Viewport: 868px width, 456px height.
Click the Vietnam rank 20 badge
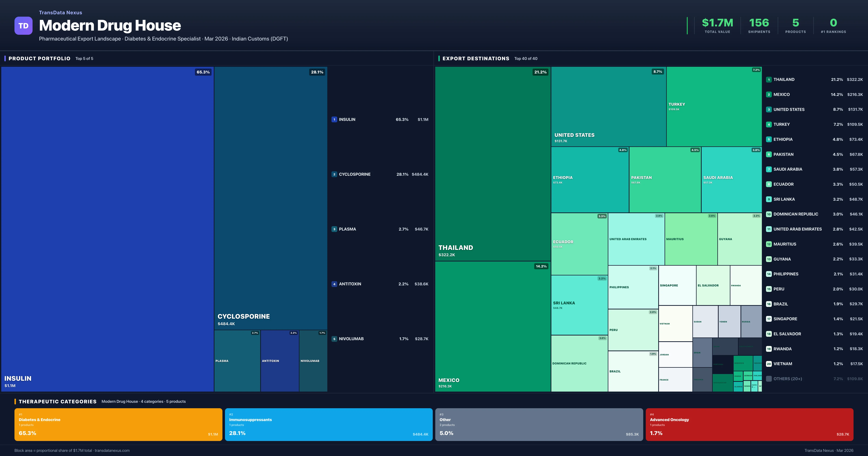[x=769, y=364]
